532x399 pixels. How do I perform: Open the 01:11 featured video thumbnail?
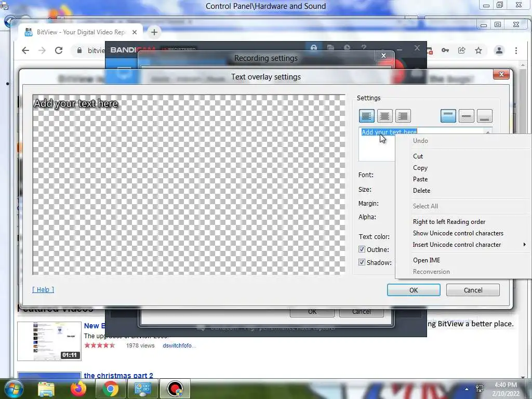[49, 341]
